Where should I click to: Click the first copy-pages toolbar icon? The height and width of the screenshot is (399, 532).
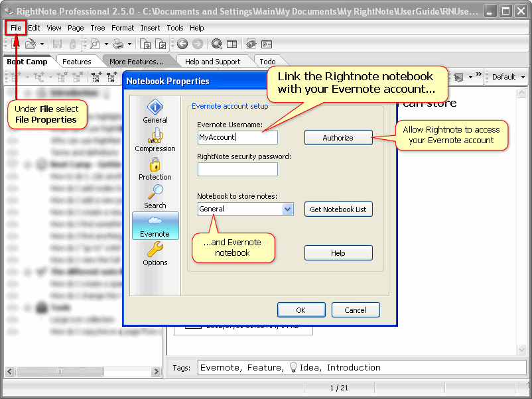pos(145,44)
